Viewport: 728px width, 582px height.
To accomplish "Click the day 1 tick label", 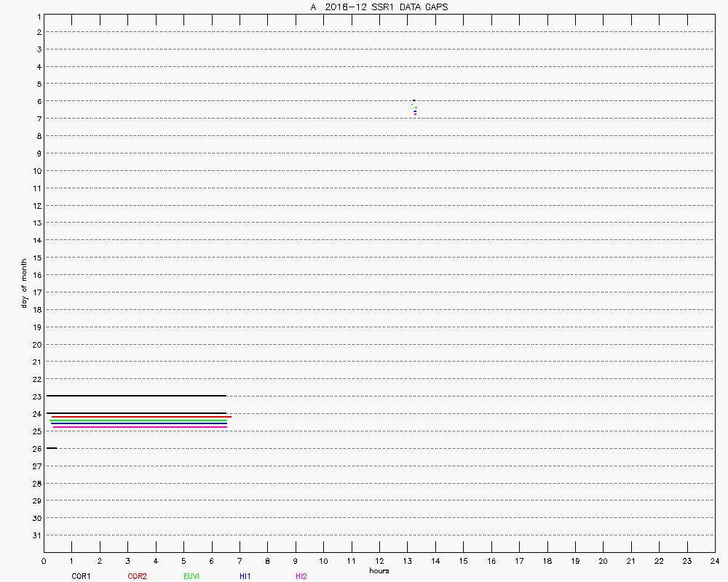I will (38, 15).
